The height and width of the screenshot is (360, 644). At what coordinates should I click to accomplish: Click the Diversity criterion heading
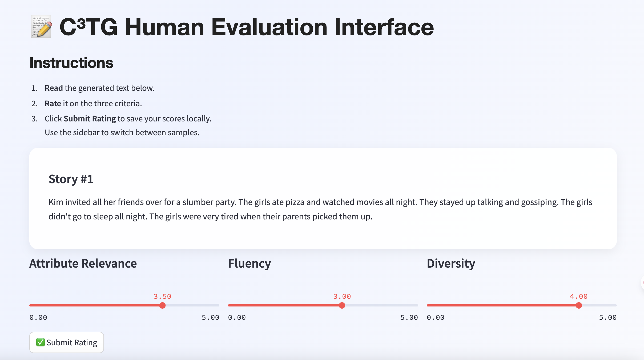[451, 263]
